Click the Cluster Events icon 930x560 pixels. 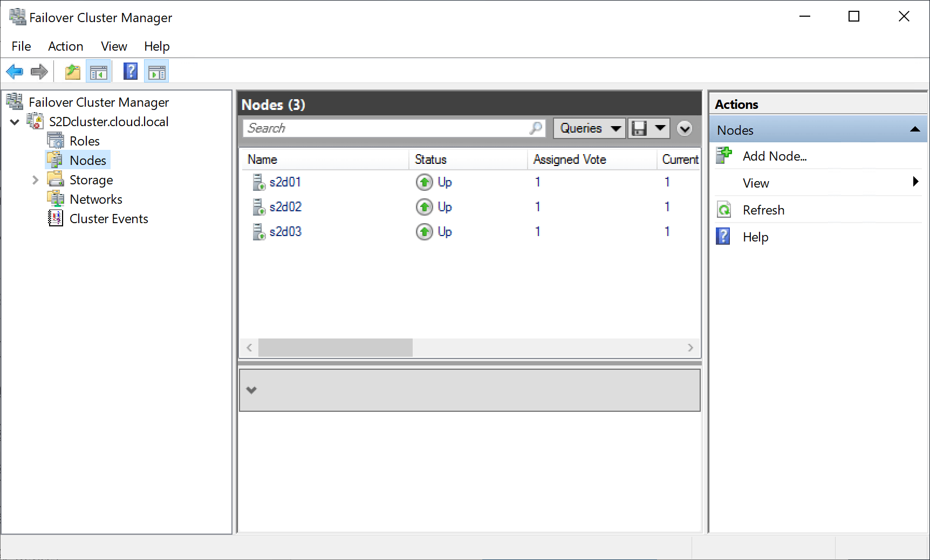point(56,218)
